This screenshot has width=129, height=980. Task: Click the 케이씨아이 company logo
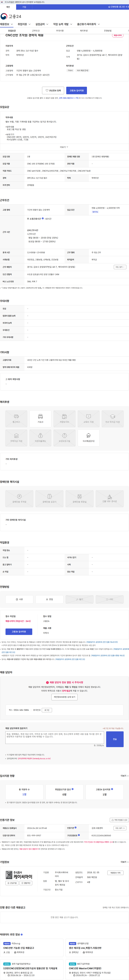pyautogui.click(x=19, y=875)
